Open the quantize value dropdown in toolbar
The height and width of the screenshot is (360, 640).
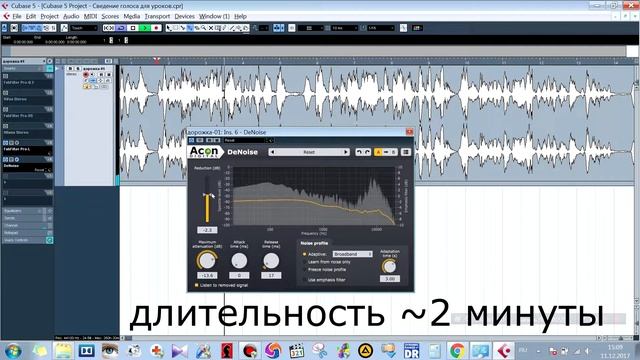pos(380,28)
